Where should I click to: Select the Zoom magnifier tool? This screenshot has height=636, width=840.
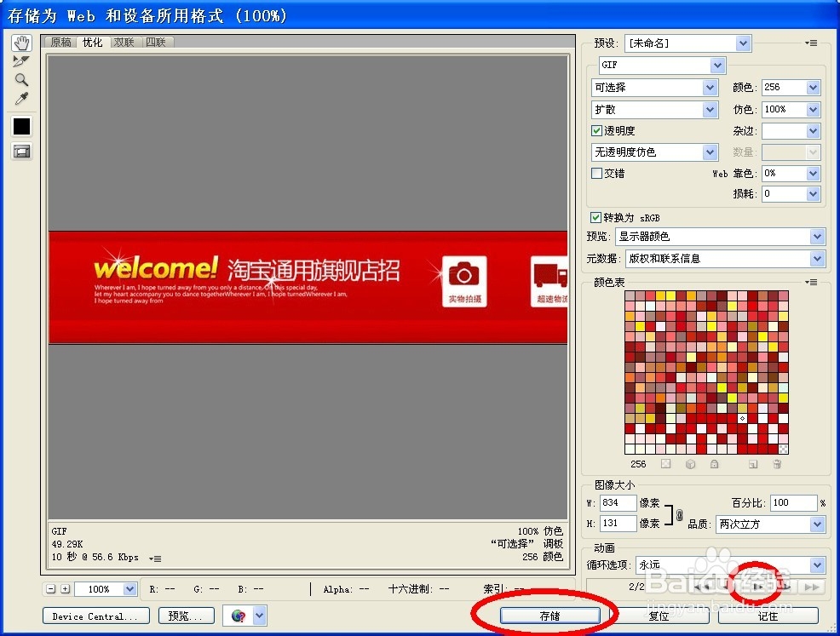pyautogui.click(x=21, y=80)
